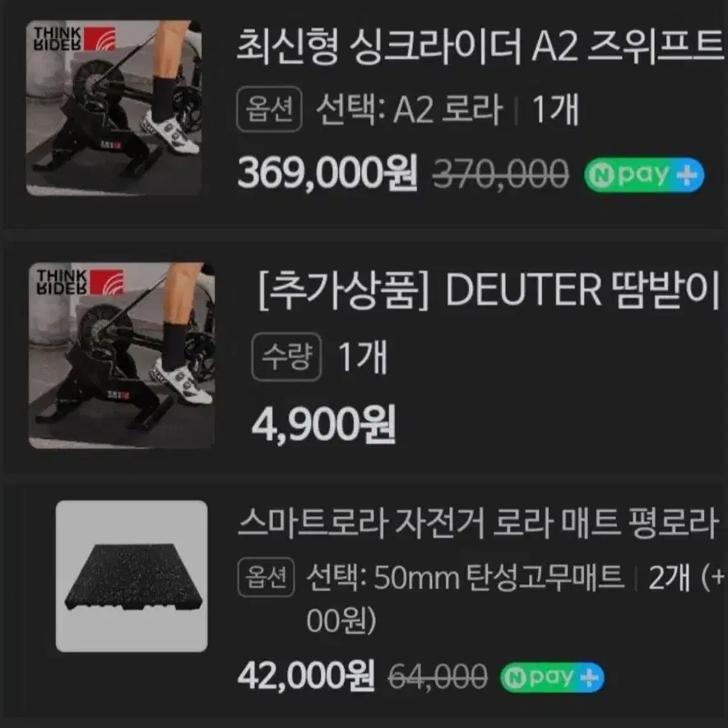
Task: Open the 스마트로라 자전거 로라 매트 title
Action: tap(479, 523)
